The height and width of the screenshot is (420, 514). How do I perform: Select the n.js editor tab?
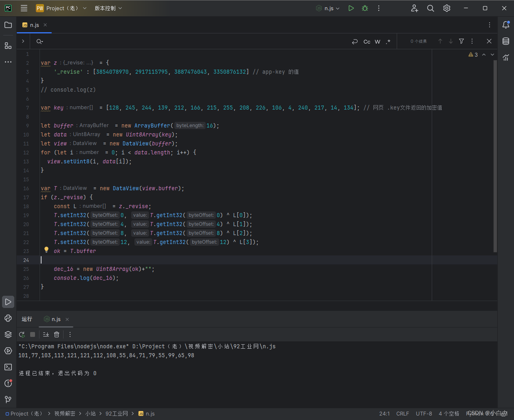(x=34, y=25)
